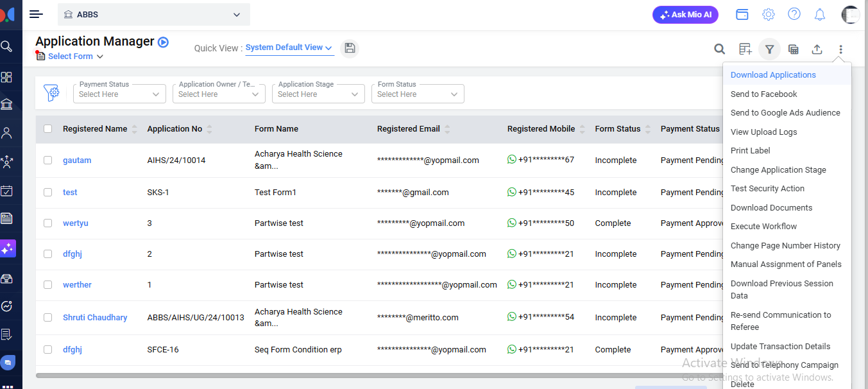Click the upload icon in top toolbar
This screenshot has width=868, height=389.
(817, 49)
